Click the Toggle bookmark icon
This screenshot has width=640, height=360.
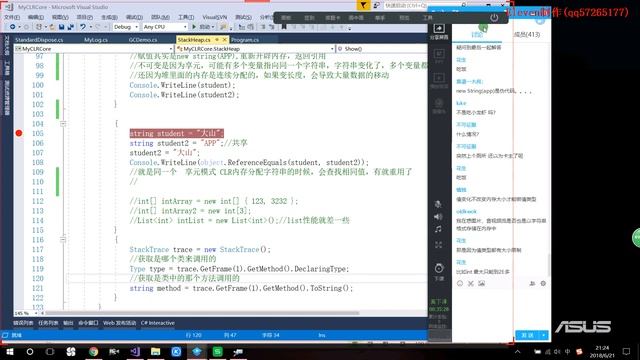pos(284,27)
